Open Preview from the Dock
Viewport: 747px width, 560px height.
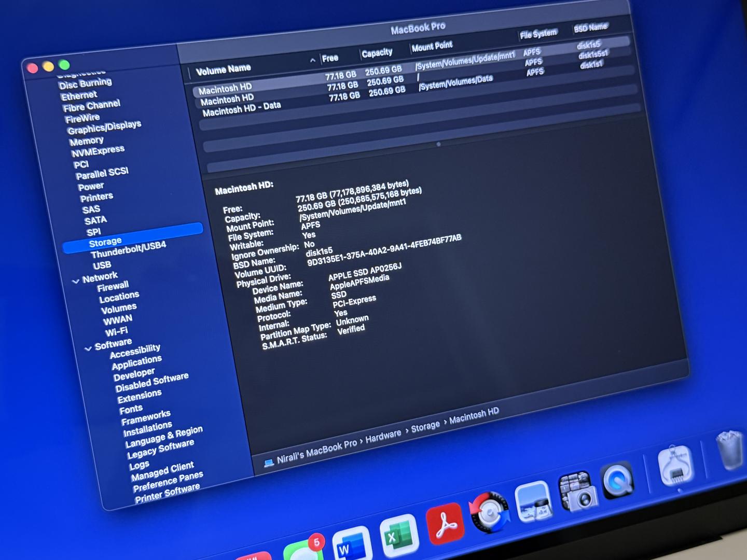coord(533,501)
